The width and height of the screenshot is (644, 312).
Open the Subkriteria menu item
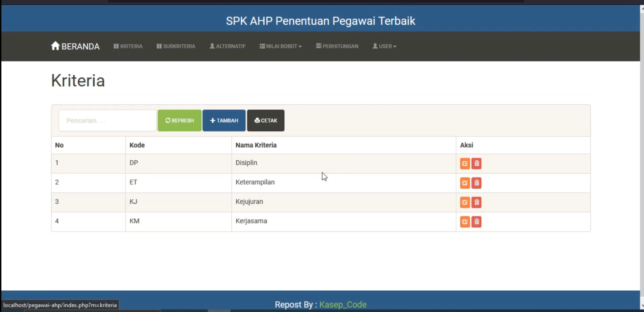[x=176, y=46]
